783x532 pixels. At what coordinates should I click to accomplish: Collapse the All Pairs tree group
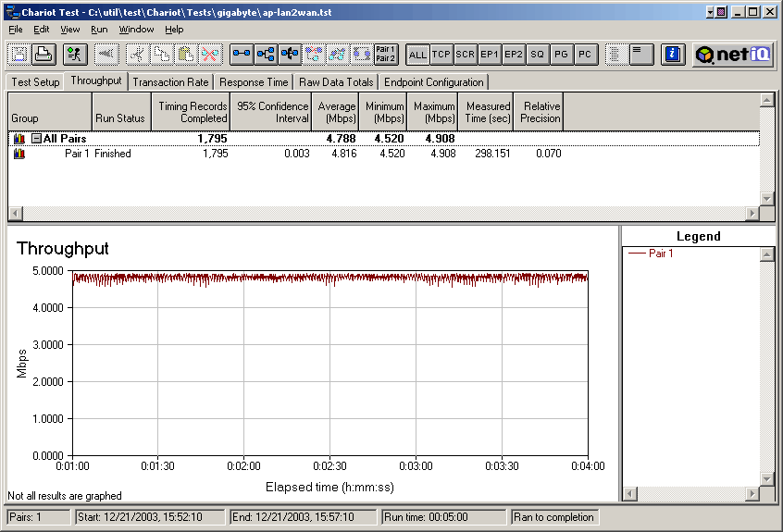click(x=36, y=139)
